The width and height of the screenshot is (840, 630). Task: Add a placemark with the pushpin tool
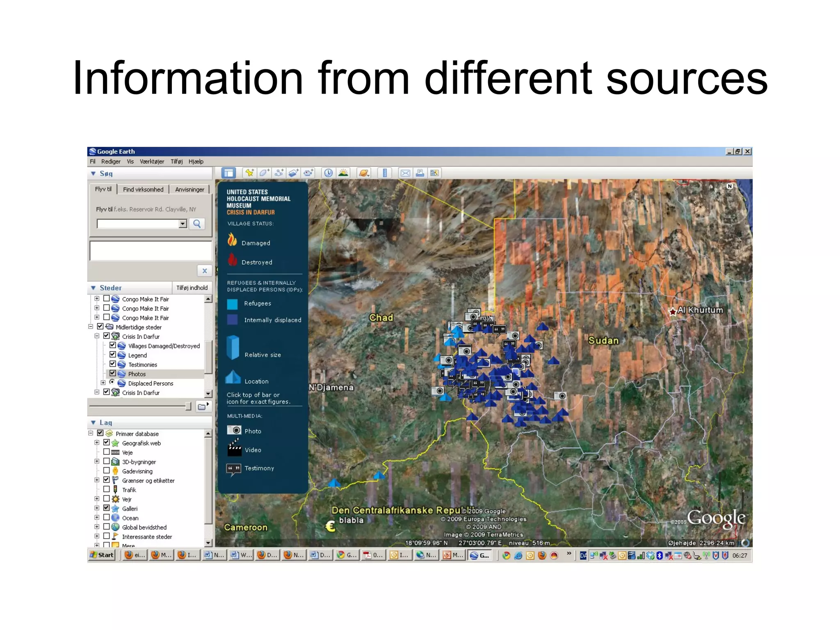coord(249,173)
